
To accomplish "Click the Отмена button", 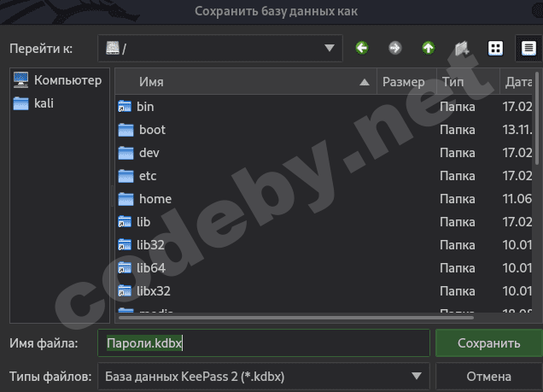I will tap(488, 377).
